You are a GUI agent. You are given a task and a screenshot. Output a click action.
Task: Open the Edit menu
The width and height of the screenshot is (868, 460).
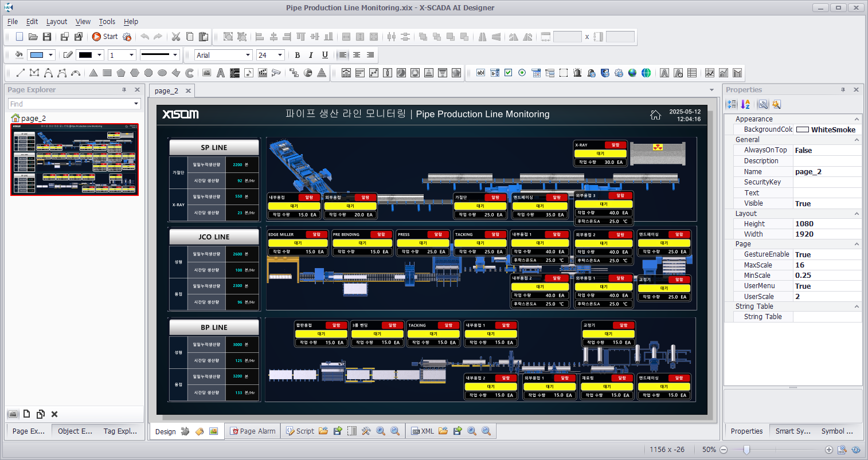[32, 21]
